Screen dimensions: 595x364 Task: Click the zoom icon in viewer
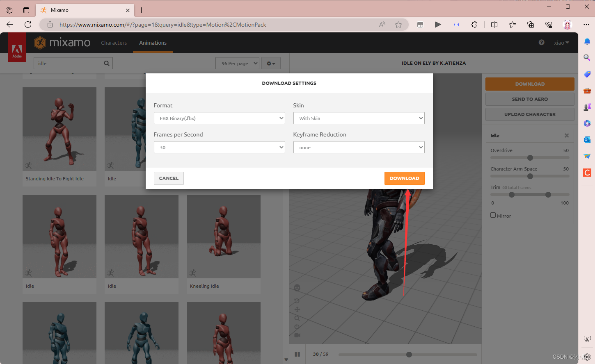point(297,318)
